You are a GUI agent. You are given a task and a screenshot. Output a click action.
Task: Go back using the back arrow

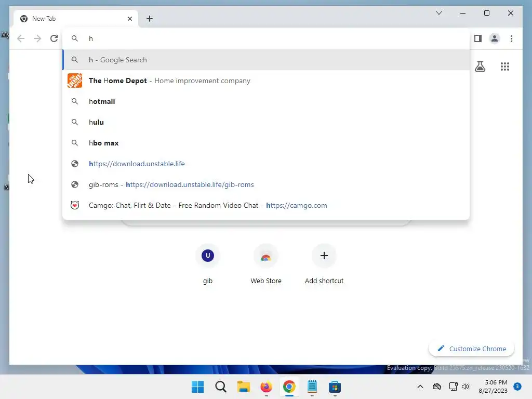click(21, 38)
